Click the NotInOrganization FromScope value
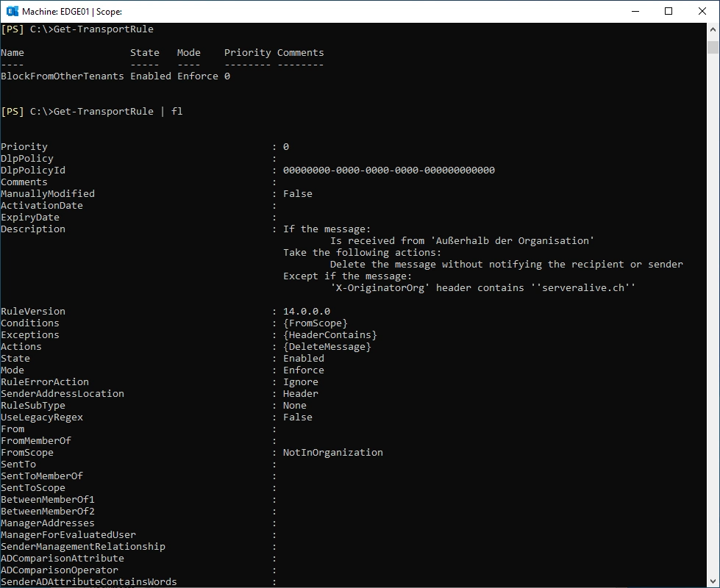This screenshot has height=588, width=720. tap(333, 453)
